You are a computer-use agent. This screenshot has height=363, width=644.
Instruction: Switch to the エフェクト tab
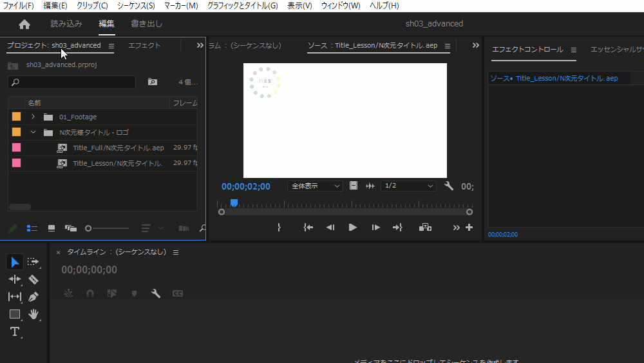[144, 46]
